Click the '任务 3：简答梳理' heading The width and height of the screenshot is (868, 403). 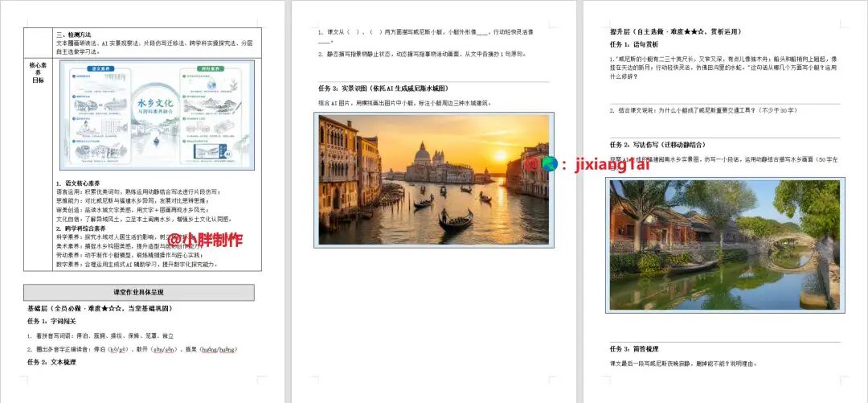click(x=634, y=349)
